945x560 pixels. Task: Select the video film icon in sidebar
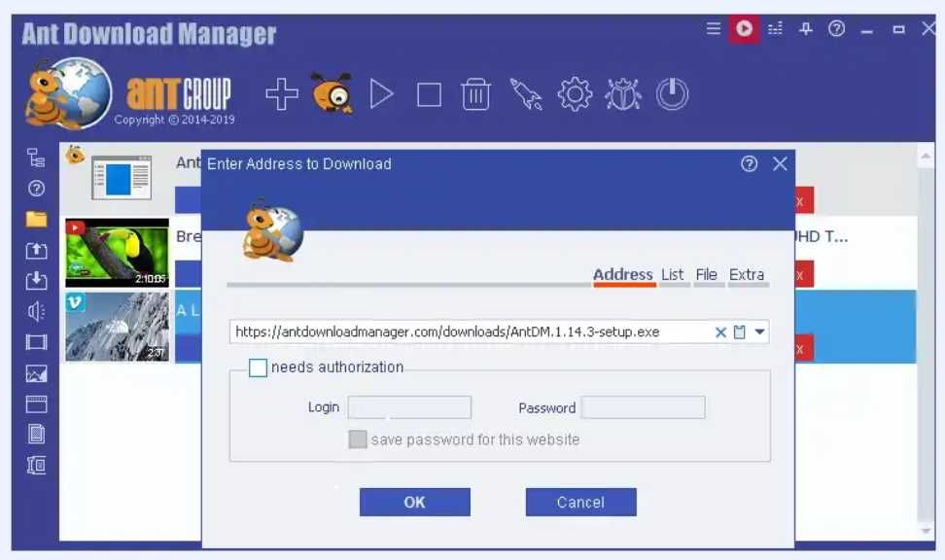pyautogui.click(x=36, y=342)
